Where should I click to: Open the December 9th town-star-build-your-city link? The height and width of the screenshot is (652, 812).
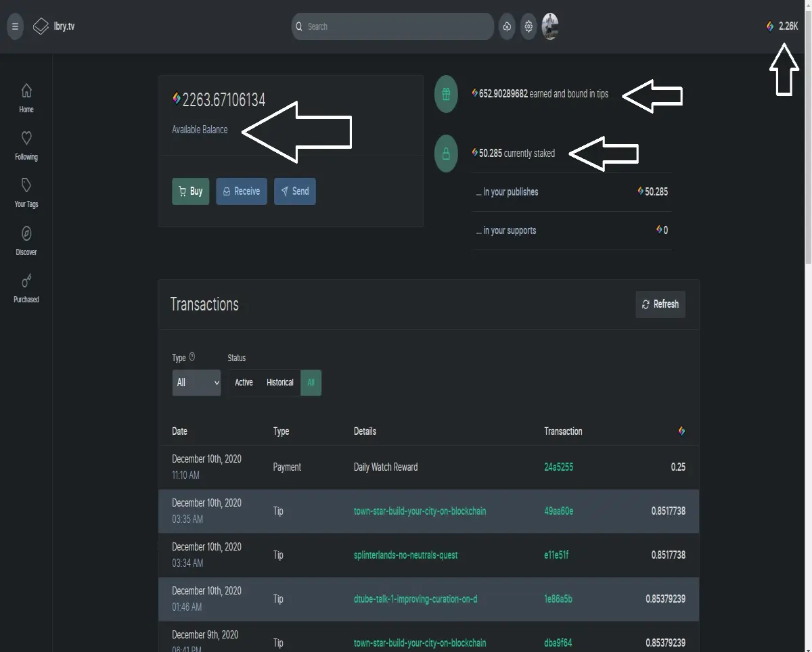(420, 643)
